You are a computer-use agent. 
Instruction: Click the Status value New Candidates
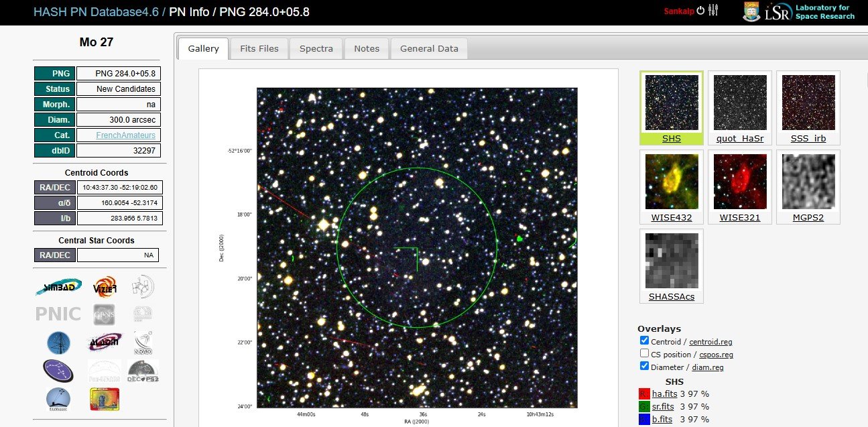click(x=119, y=89)
